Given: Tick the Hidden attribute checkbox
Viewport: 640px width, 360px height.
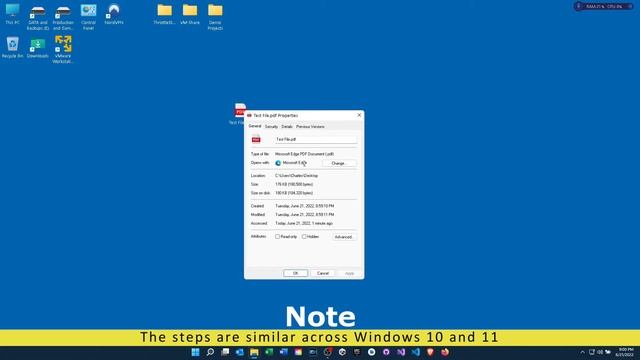Looking at the screenshot, I should (304, 237).
